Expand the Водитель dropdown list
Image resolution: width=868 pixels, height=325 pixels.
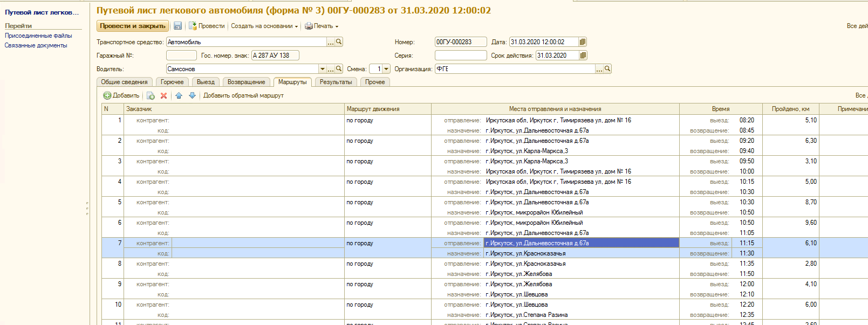pyautogui.click(x=323, y=69)
